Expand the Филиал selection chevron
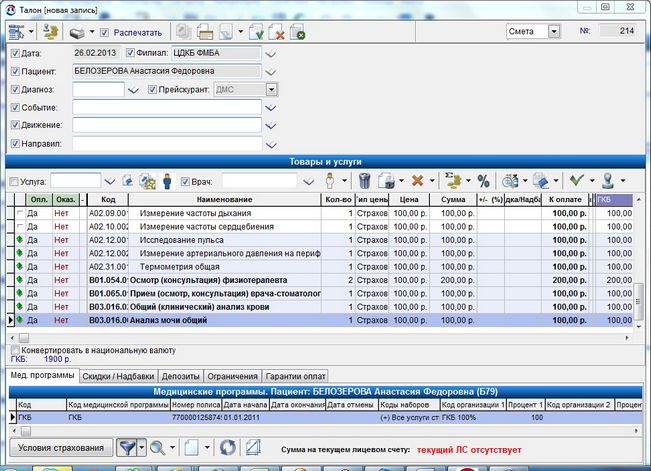 point(271,54)
